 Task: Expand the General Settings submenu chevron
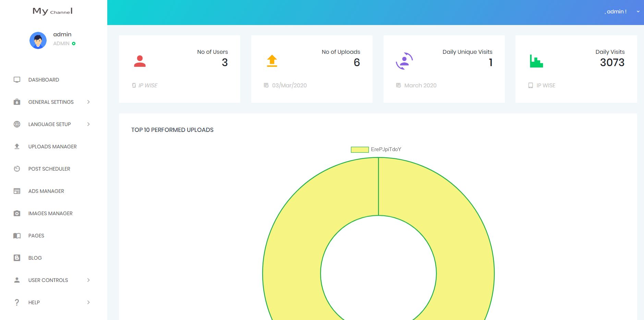tap(88, 102)
